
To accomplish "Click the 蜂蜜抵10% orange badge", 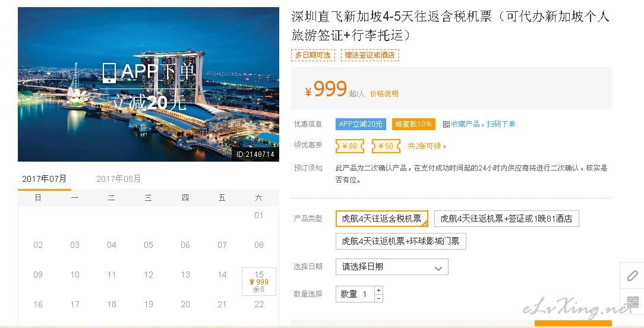I will pyautogui.click(x=413, y=124).
